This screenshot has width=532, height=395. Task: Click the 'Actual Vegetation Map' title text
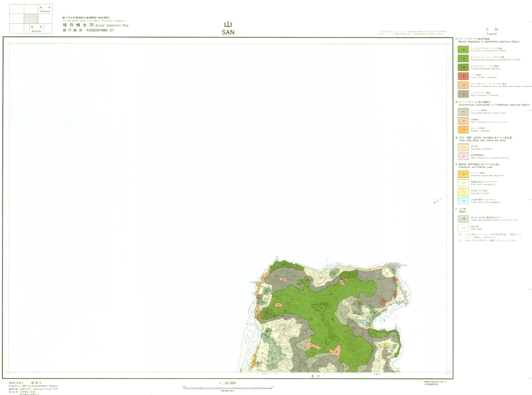click(112, 26)
